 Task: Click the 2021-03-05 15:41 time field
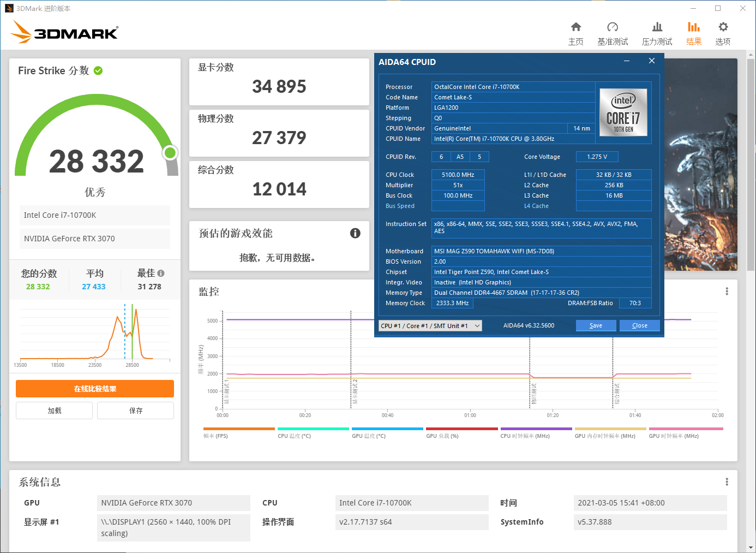tap(650, 503)
